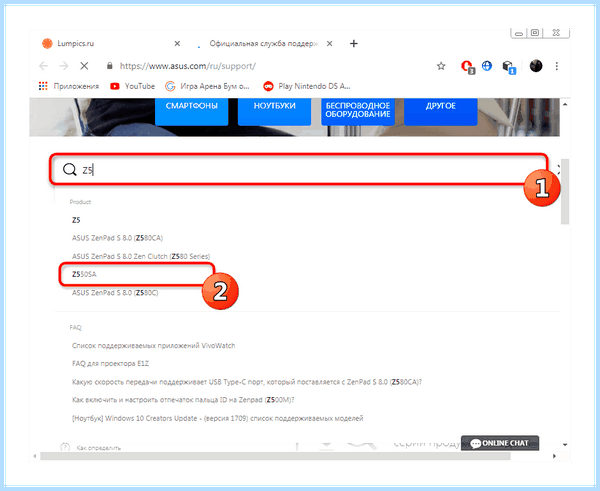The image size is (600, 491).
Task: Open the red Opera-style extension icon
Action: coord(467,67)
